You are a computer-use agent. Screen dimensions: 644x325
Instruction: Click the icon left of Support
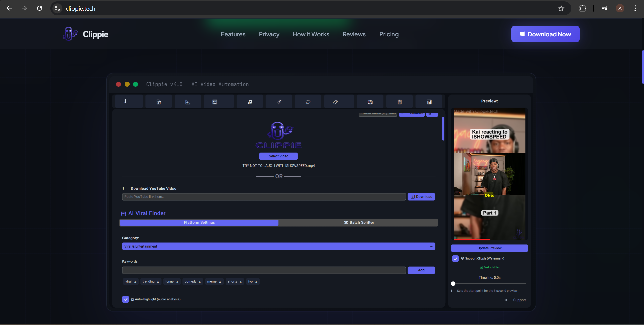point(506,300)
